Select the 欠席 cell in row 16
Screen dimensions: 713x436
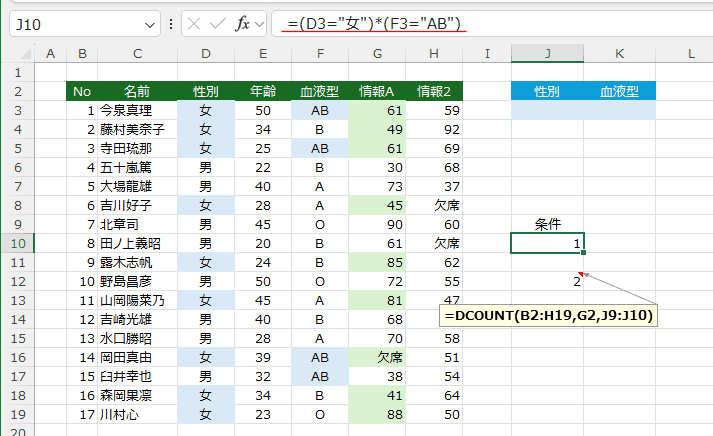tap(378, 357)
